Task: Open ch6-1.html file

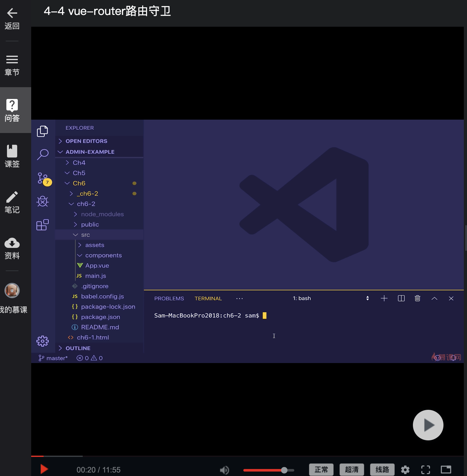Action: pos(99,337)
